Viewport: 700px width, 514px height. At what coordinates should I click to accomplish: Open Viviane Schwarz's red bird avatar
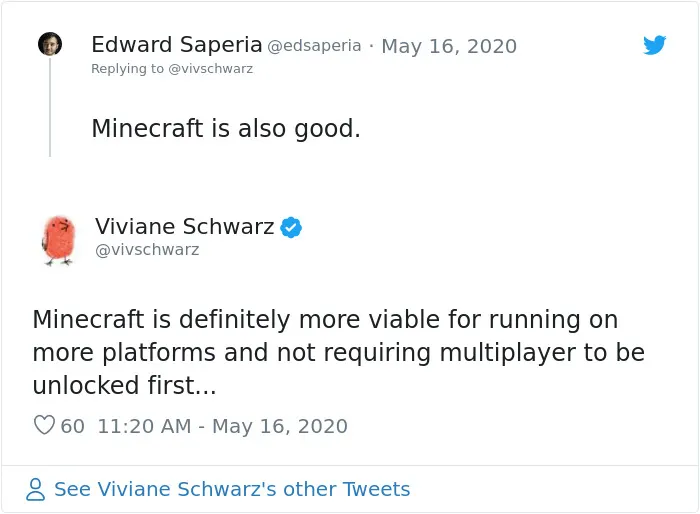click(58, 240)
